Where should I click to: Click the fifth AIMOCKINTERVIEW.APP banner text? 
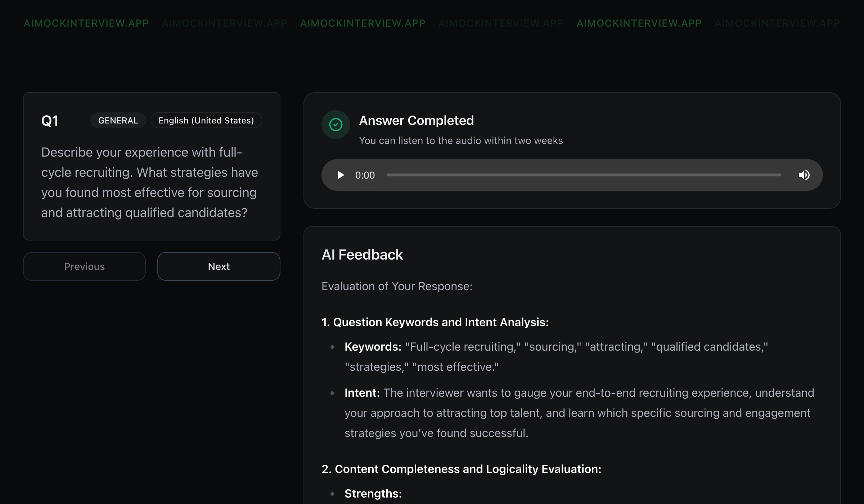pos(639,23)
